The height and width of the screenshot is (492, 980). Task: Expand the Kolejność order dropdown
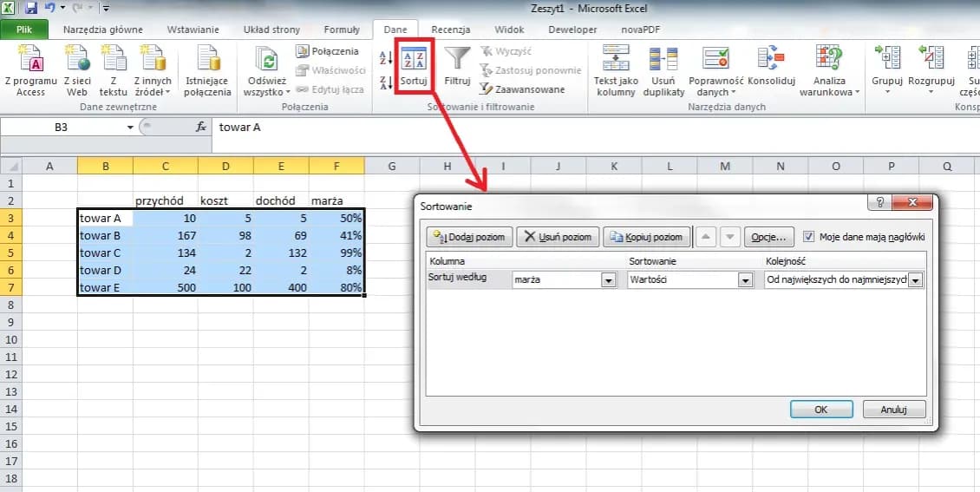tap(914, 280)
